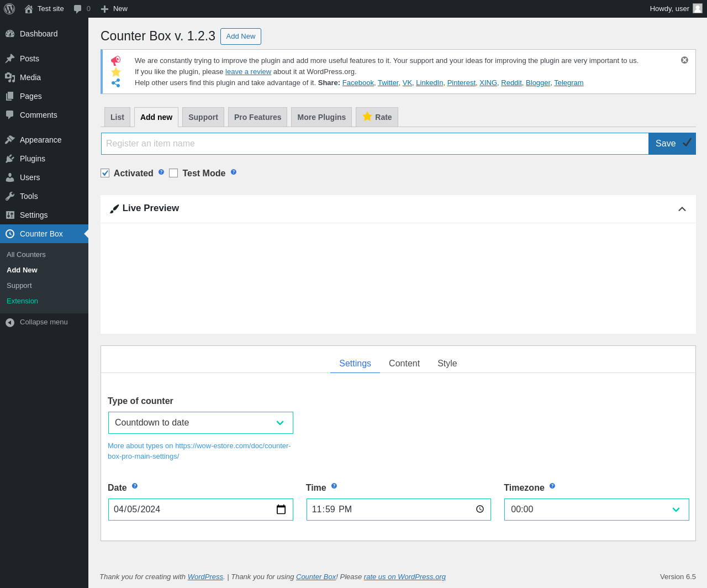Open Test site home link

(44, 9)
